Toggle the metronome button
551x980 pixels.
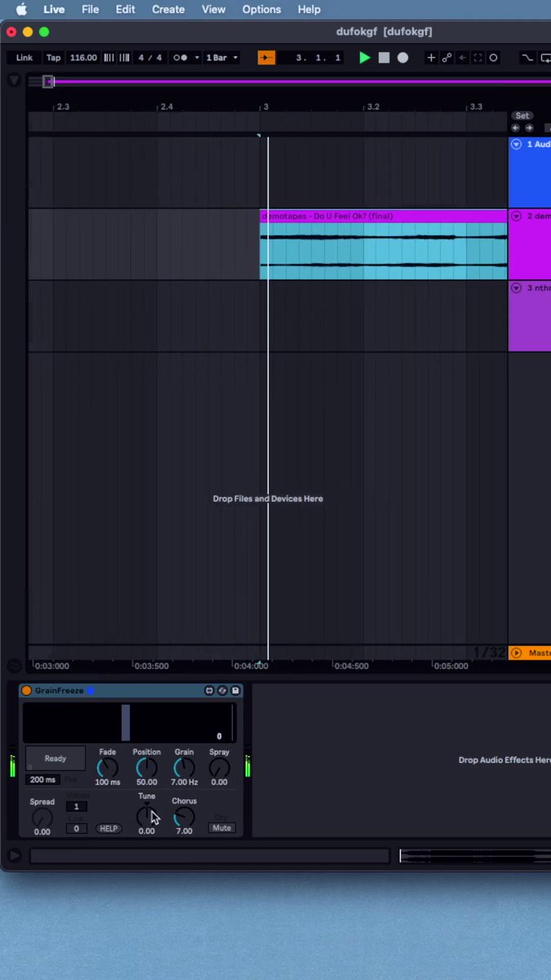tap(180, 58)
